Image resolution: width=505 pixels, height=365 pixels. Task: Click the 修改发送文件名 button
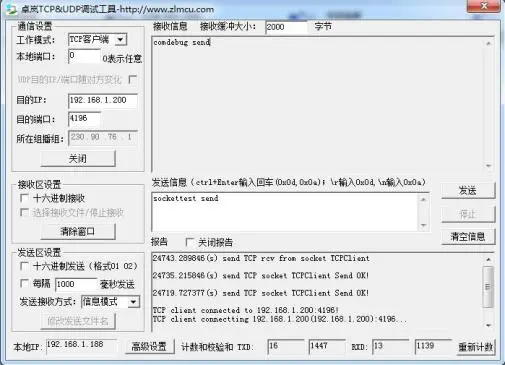[x=78, y=321]
